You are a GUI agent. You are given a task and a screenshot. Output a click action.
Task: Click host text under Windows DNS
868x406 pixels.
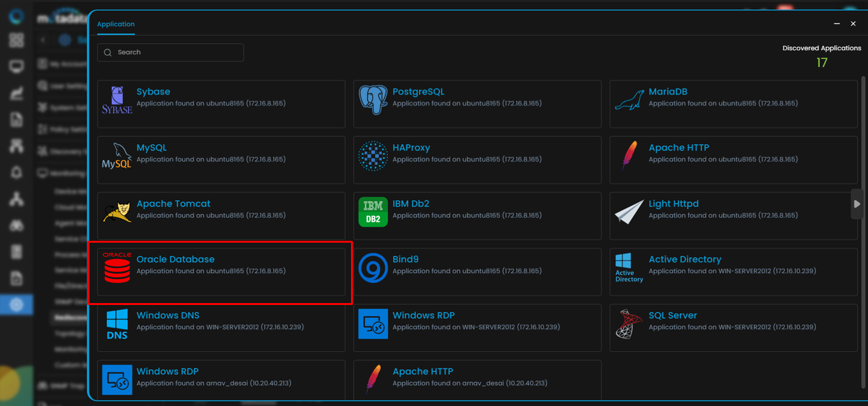coord(220,327)
